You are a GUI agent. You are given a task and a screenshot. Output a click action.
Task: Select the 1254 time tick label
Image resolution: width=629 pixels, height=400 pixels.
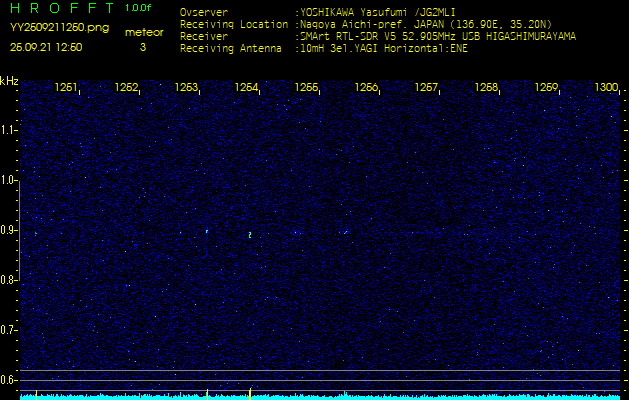(246, 88)
